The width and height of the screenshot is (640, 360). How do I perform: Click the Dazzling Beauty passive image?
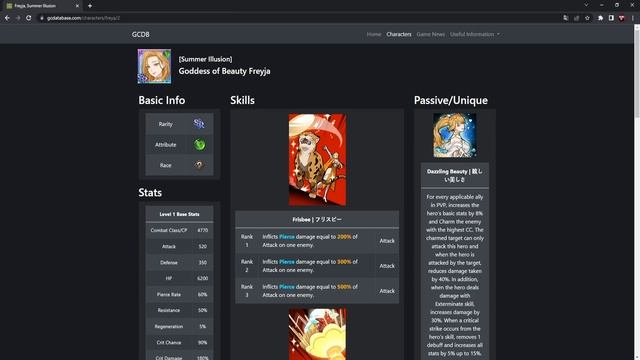(455, 135)
